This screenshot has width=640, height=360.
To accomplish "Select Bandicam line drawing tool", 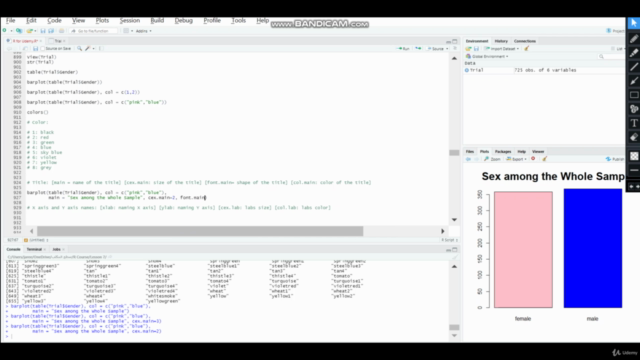I will (x=634, y=67).
